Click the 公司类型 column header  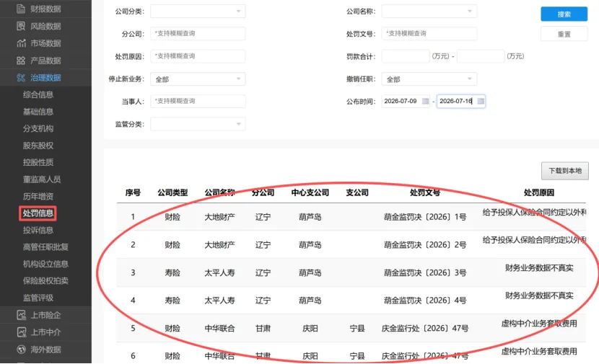(172, 192)
